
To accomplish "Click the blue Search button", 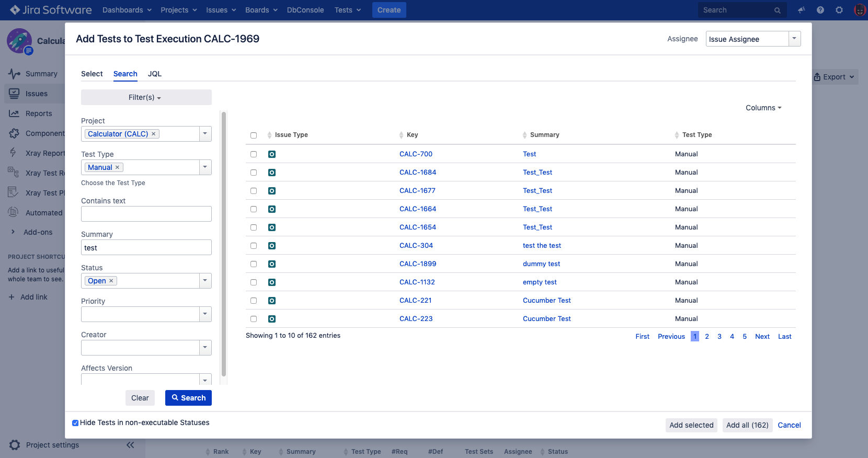I will pyautogui.click(x=188, y=398).
